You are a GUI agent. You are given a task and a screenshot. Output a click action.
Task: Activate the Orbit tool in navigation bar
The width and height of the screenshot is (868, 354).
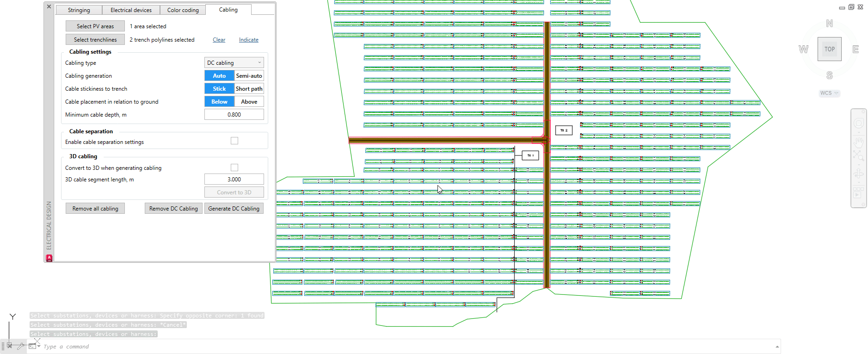point(859,174)
